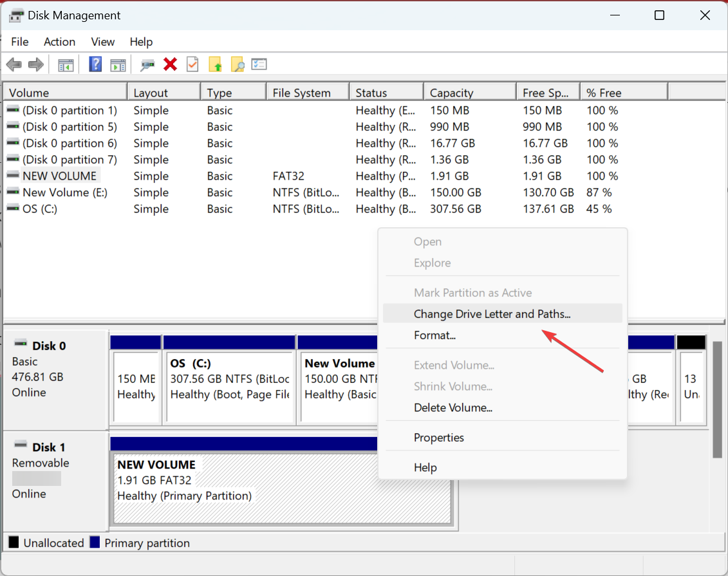
Task: Click the Back arrow in the toolbar
Action: pyautogui.click(x=14, y=64)
